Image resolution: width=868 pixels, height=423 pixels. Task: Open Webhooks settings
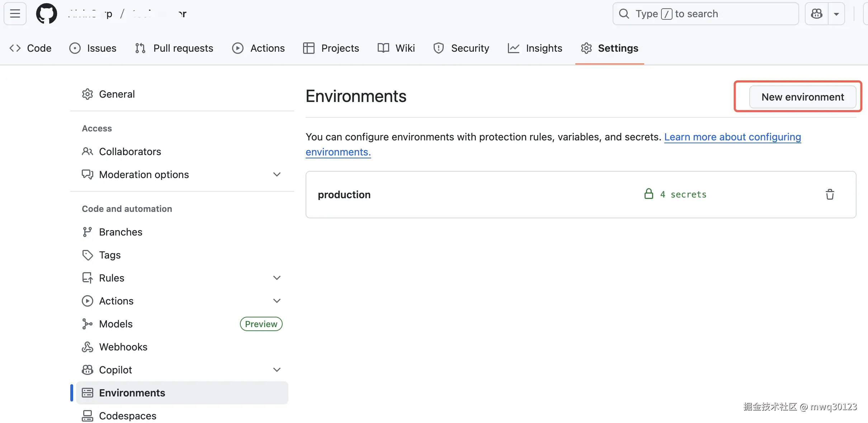[182, 347]
